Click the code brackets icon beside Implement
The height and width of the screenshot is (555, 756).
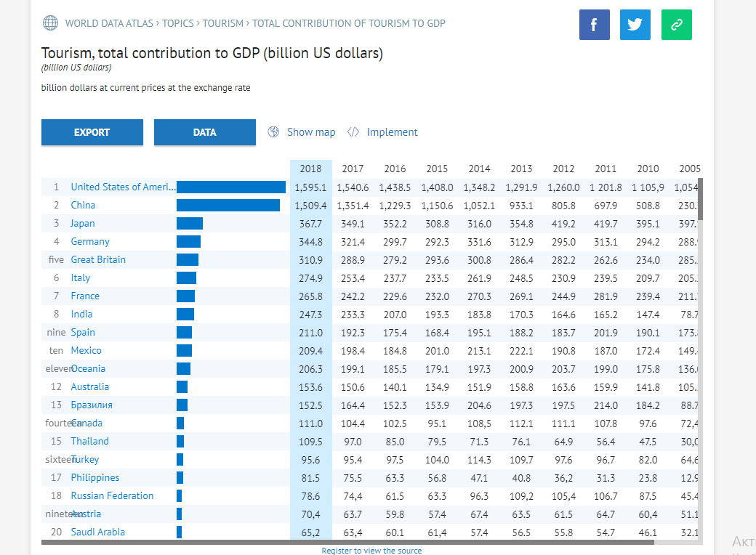(x=353, y=132)
